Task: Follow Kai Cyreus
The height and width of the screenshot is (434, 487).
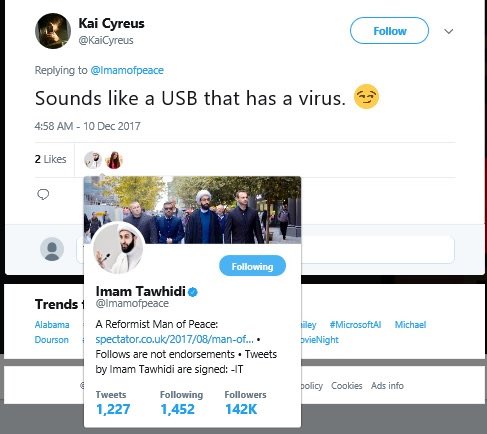Action: pyautogui.click(x=389, y=31)
